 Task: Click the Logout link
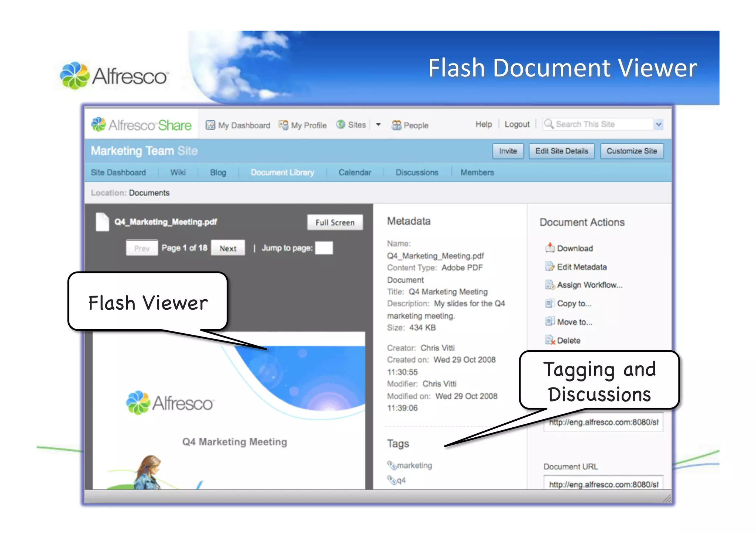point(517,124)
